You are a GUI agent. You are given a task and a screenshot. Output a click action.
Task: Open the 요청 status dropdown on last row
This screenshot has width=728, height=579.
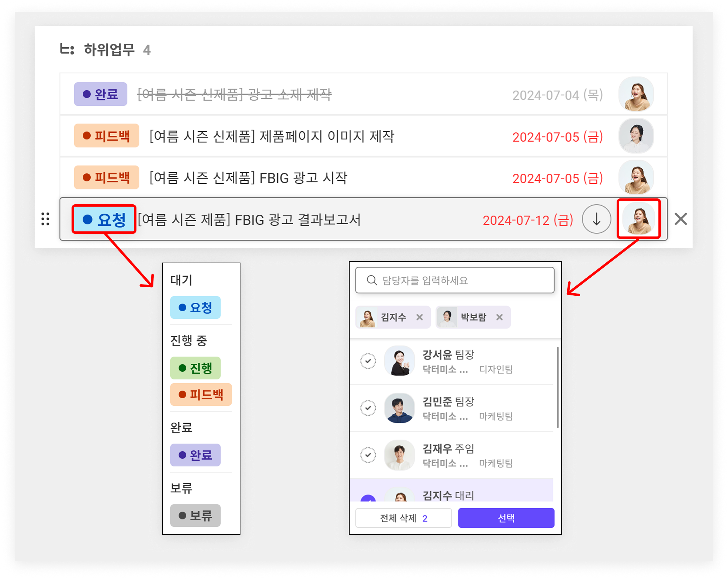point(104,220)
